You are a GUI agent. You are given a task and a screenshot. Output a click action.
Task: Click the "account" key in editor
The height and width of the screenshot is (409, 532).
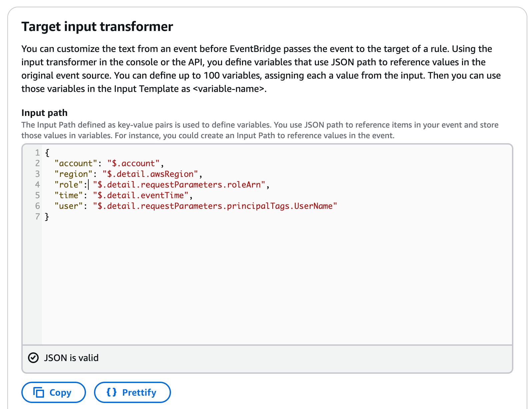click(76, 164)
